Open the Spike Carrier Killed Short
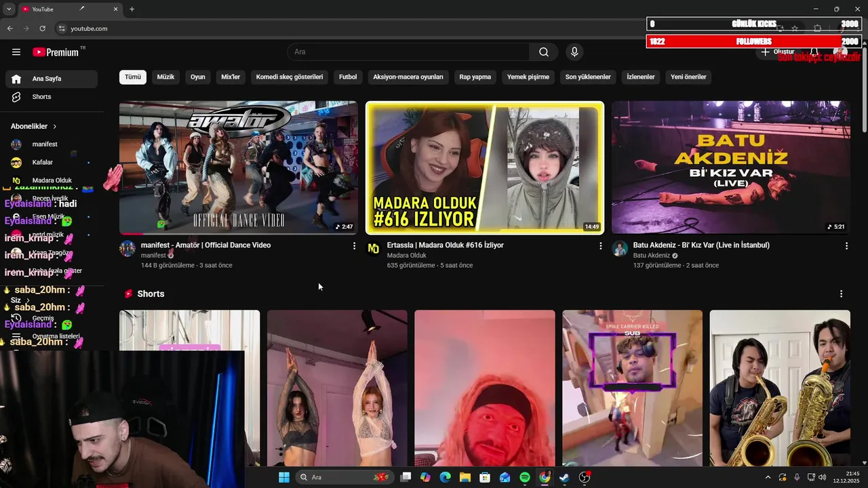The height and width of the screenshot is (488, 868). coord(632,388)
